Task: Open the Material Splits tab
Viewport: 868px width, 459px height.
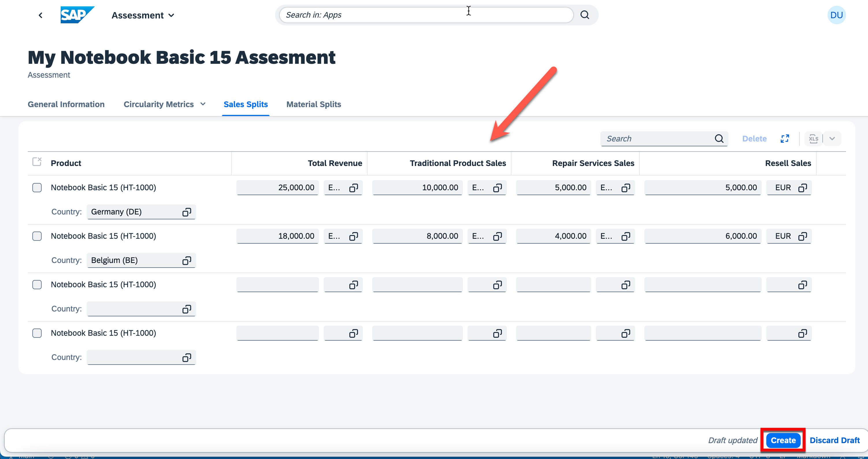Action: point(314,105)
